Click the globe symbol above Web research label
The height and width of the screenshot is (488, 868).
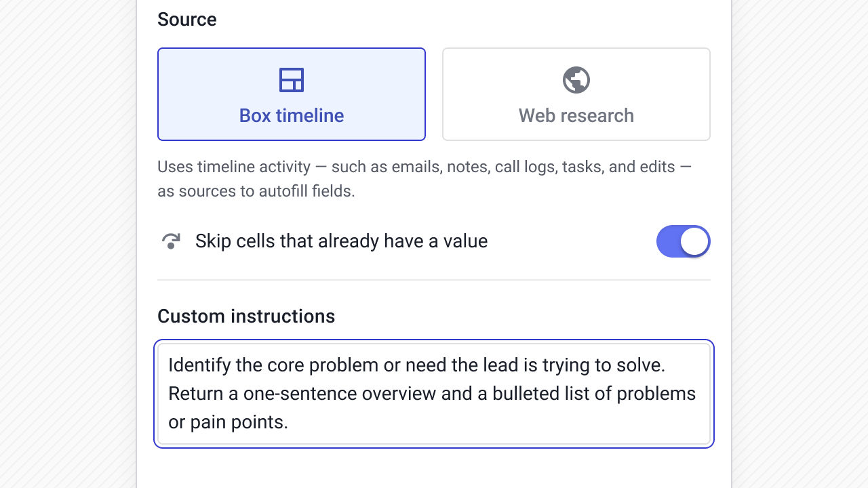click(576, 79)
